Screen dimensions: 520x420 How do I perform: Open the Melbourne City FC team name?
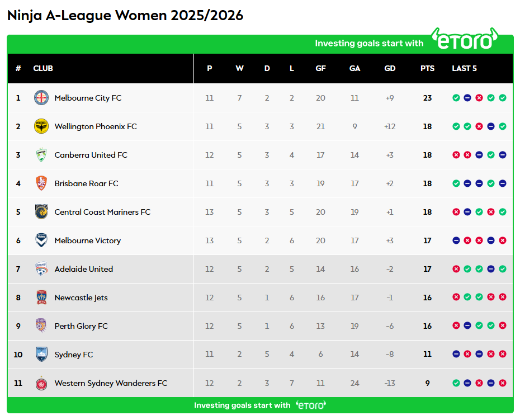point(88,98)
